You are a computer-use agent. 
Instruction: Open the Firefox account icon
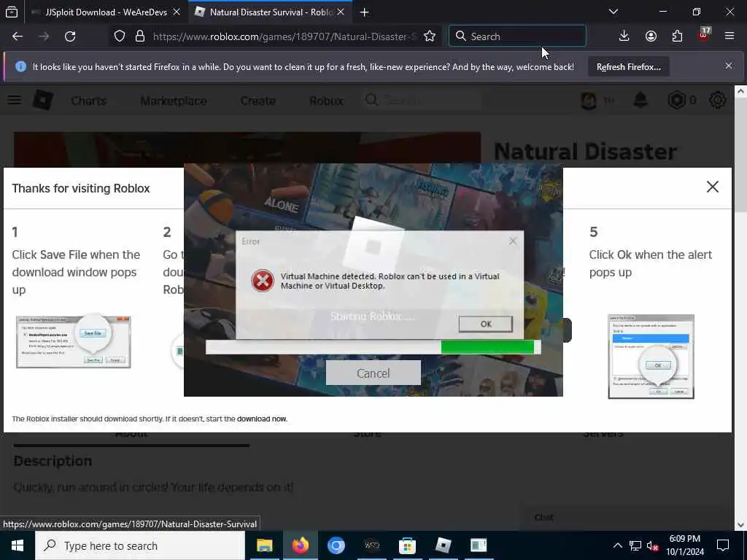[651, 36]
